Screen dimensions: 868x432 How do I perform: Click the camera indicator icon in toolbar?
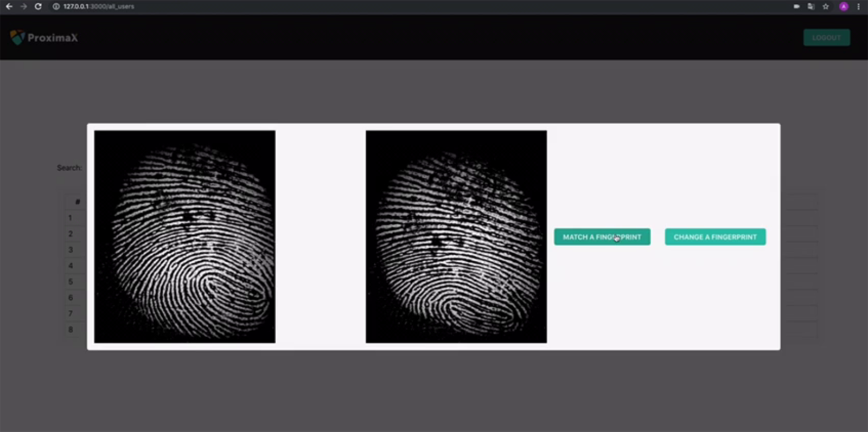click(x=796, y=7)
